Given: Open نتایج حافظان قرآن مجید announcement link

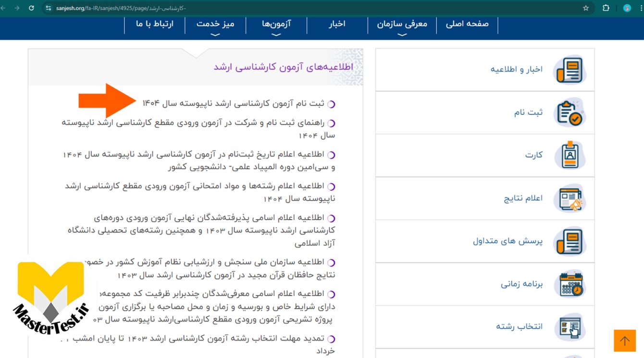Looking at the screenshot, I should tap(209, 268).
